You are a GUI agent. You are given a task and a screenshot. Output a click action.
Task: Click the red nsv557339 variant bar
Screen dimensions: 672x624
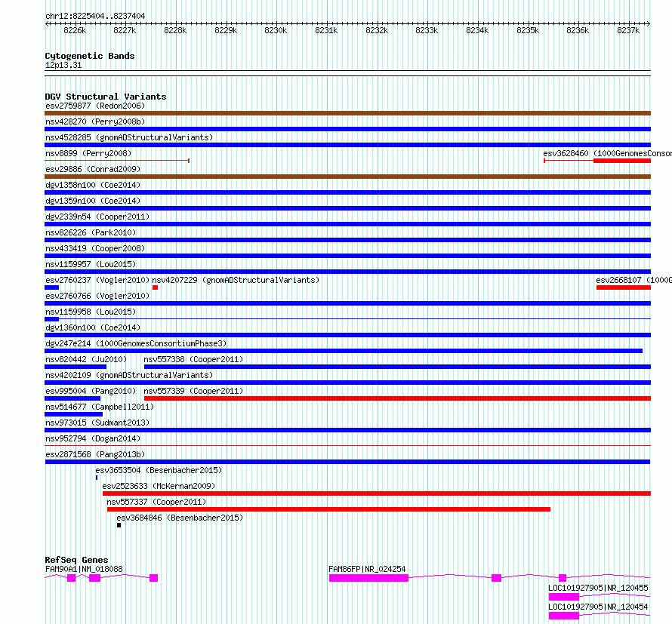coord(397,398)
